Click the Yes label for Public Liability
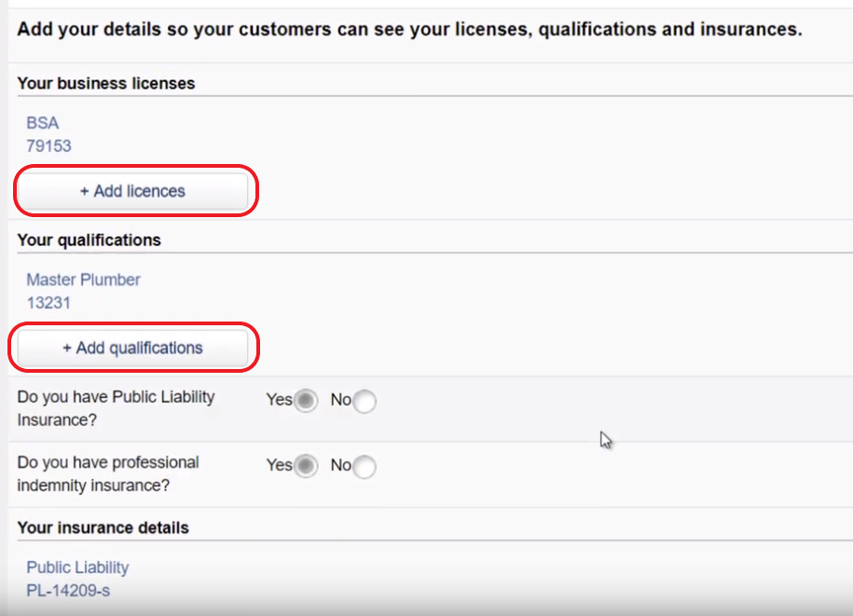Screen dimensions: 853x616 coord(279,400)
